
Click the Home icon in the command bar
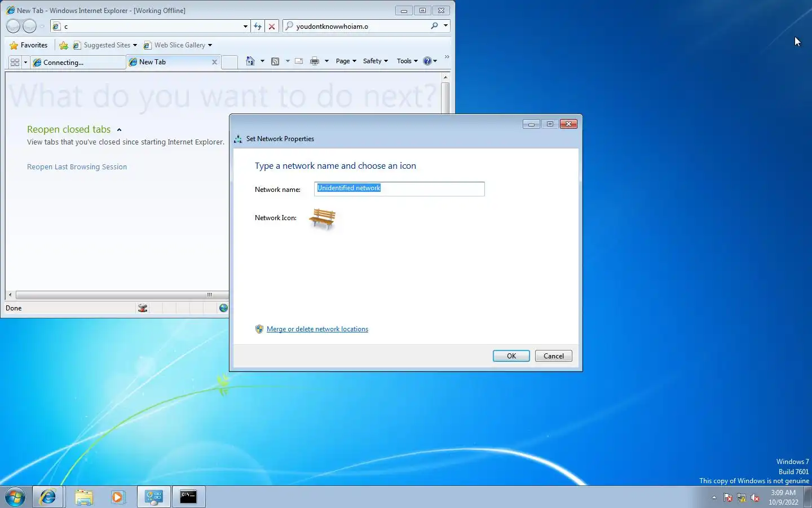coord(250,61)
